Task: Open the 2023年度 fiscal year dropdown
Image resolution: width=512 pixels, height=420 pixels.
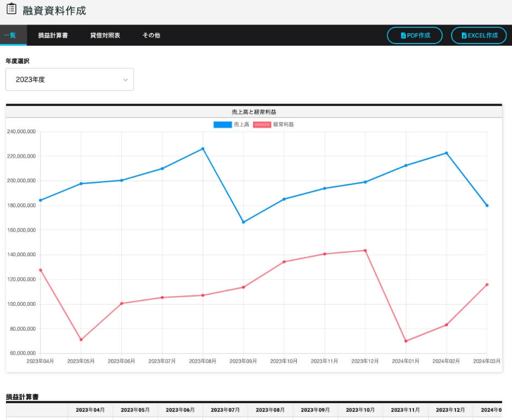Action: tap(69, 79)
